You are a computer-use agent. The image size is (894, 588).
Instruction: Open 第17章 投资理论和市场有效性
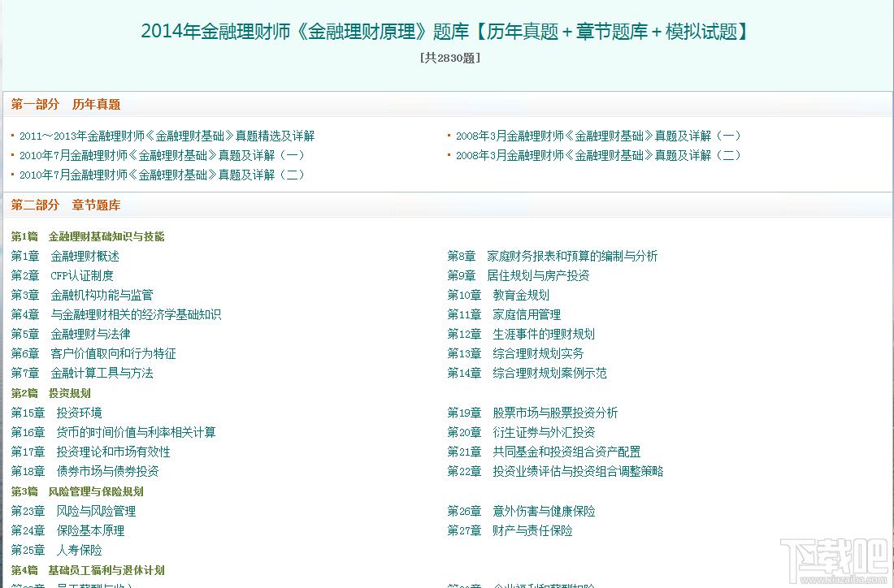point(91,452)
